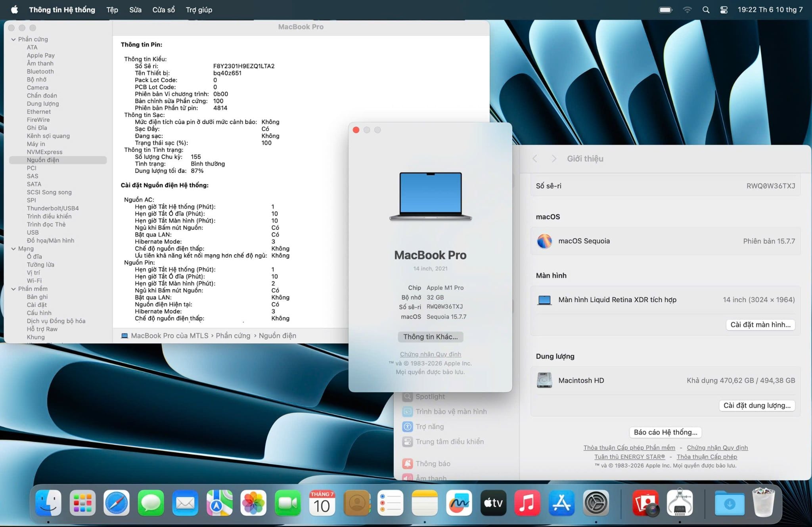This screenshot has height=527, width=812.
Task: Open the Thông tin Hệ thống app menu
Action: [x=62, y=10]
